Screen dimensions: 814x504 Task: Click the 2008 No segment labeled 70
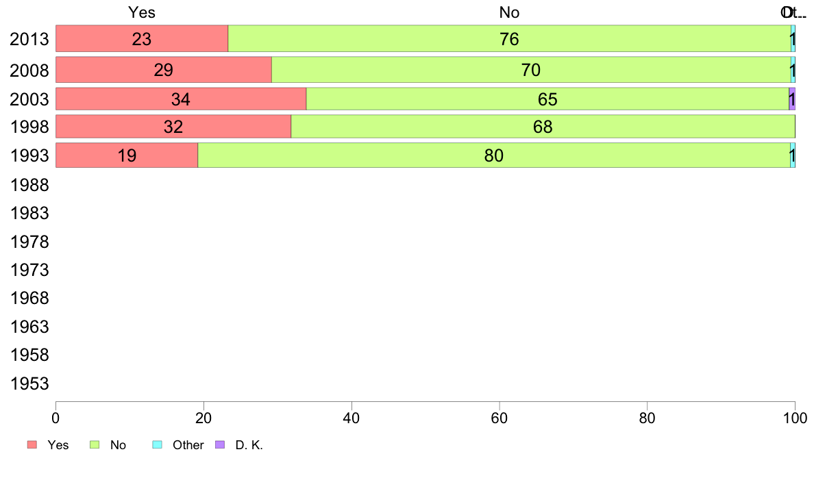(x=531, y=70)
